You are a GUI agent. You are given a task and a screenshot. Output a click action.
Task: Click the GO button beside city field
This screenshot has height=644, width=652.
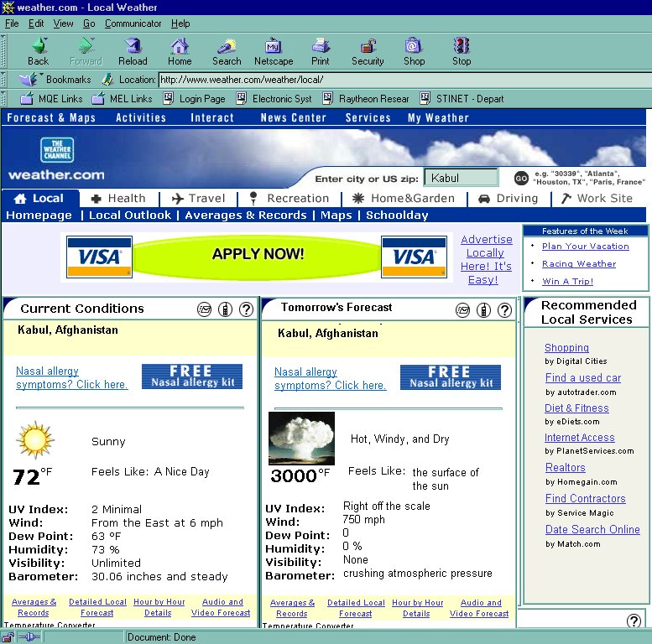(x=521, y=178)
